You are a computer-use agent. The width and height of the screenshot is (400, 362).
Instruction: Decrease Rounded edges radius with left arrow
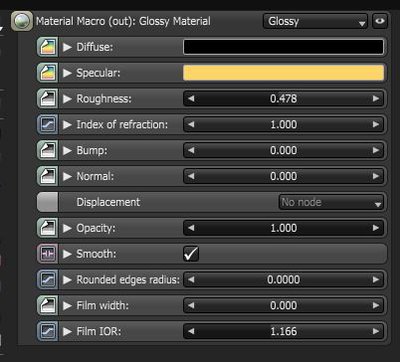191,280
